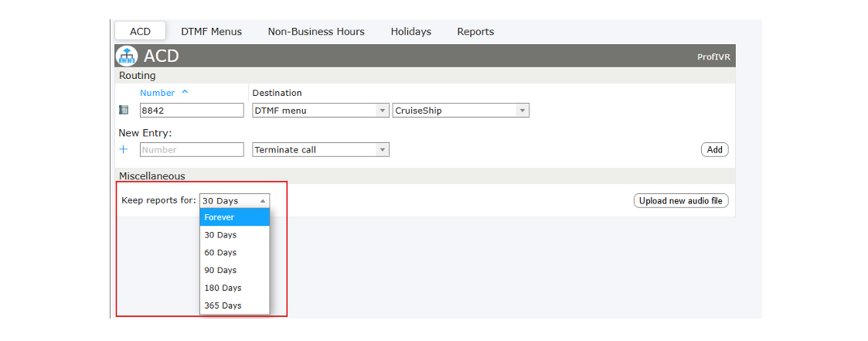Image resolution: width=868 pixels, height=341 pixels.
Task: Click the Routing section heading
Action: pyautogui.click(x=138, y=75)
